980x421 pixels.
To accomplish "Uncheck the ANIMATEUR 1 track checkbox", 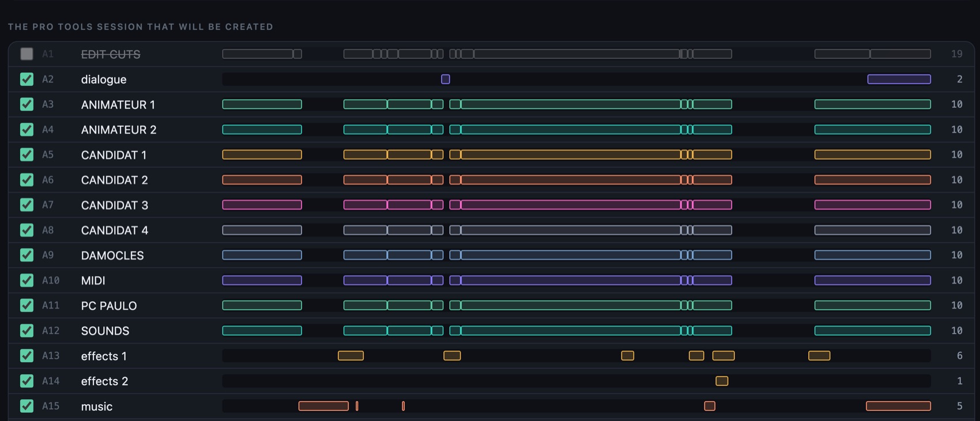I will tap(27, 104).
